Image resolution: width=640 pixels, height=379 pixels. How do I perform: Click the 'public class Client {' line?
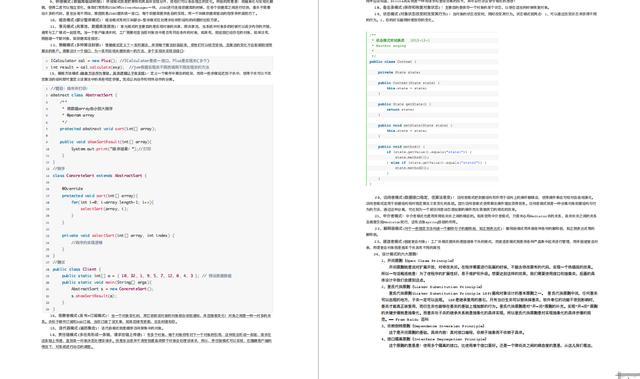[x=76, y=269]
